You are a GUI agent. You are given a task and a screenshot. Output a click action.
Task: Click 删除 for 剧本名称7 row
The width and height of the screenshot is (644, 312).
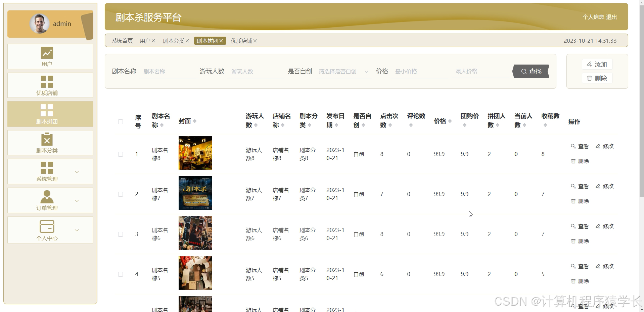pos(580,201)
